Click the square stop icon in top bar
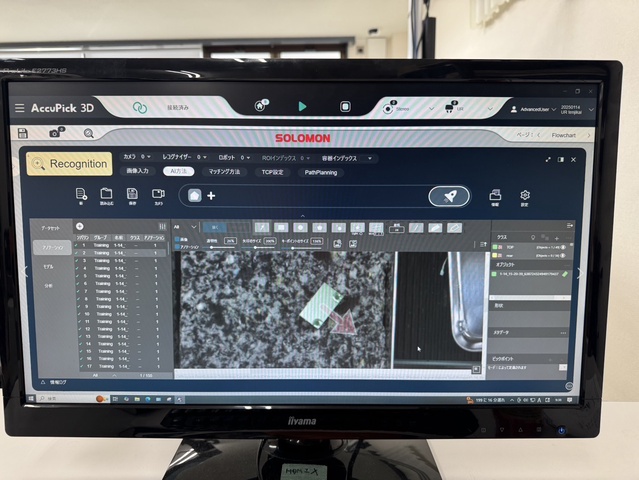The height and width of the screenshot is (480, 639). 345,107
